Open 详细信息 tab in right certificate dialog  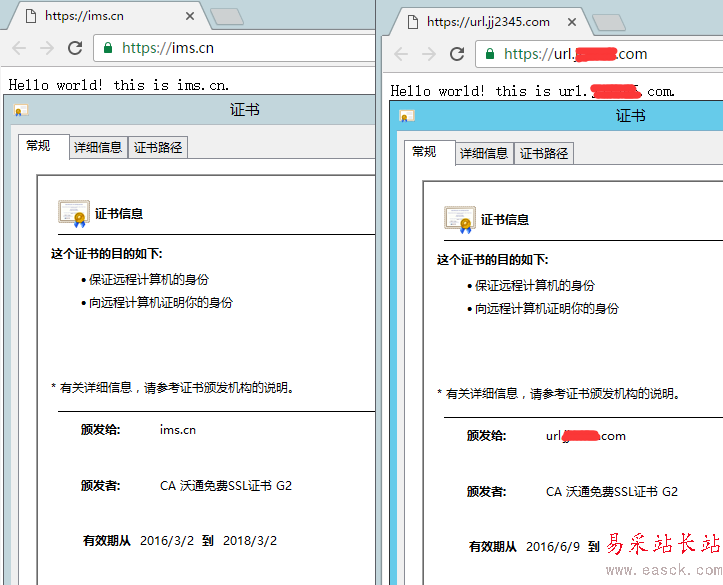[x=484, y=154]
